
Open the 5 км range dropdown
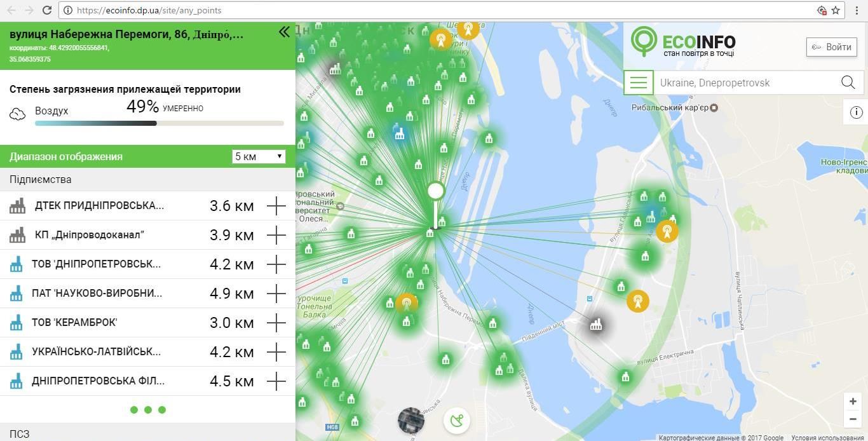pyautogui.click(x=259, y=156)
